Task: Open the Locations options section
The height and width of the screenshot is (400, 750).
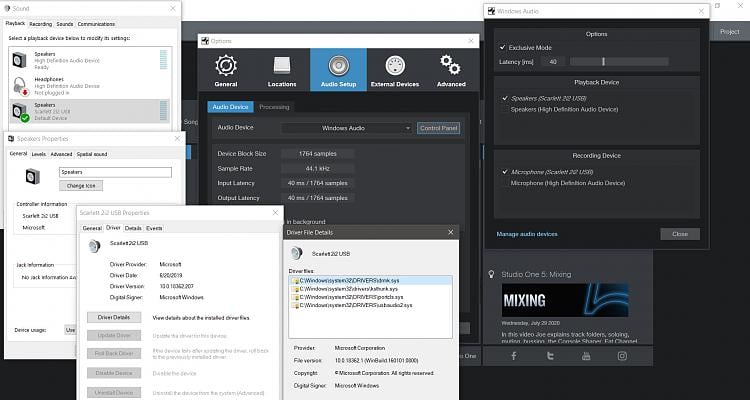Action: [x=282, y=70]
